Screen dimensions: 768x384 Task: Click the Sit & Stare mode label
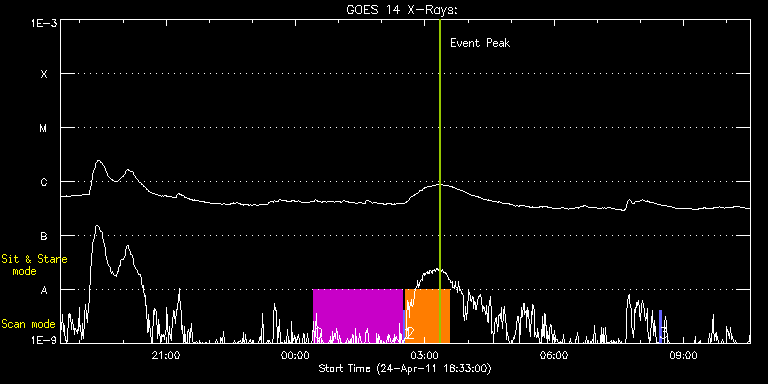pos(34,264)
